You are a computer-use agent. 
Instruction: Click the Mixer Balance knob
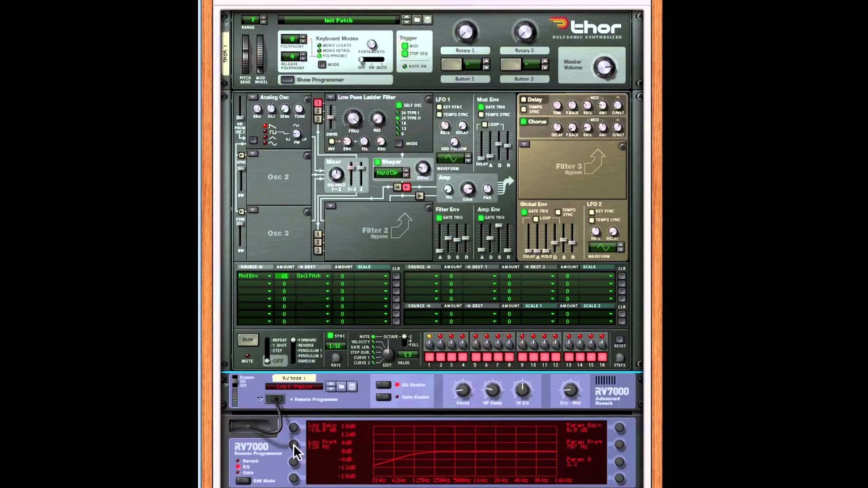pos(336,174)
